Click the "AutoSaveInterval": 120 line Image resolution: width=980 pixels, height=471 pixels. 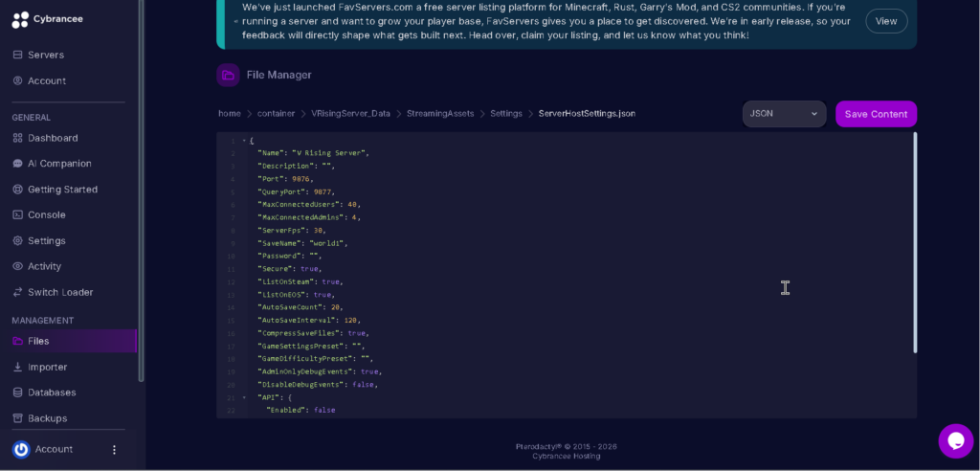point(309,321)
